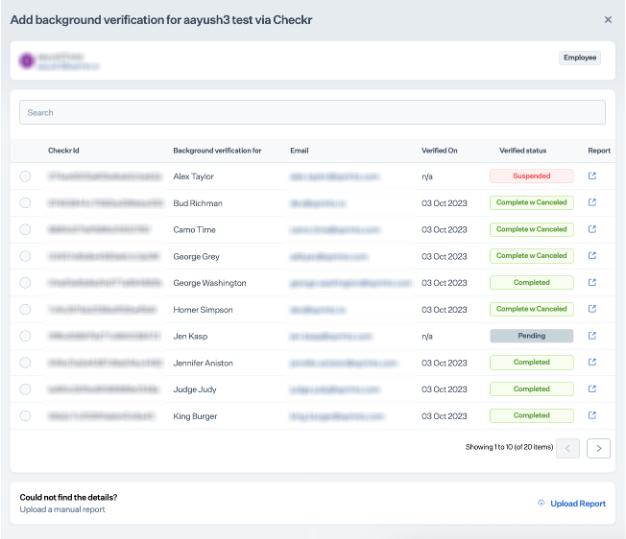This screenshot has width=626, height=539.
Task: Click the Upload a manual report text
Action: [x=62, y=509]
